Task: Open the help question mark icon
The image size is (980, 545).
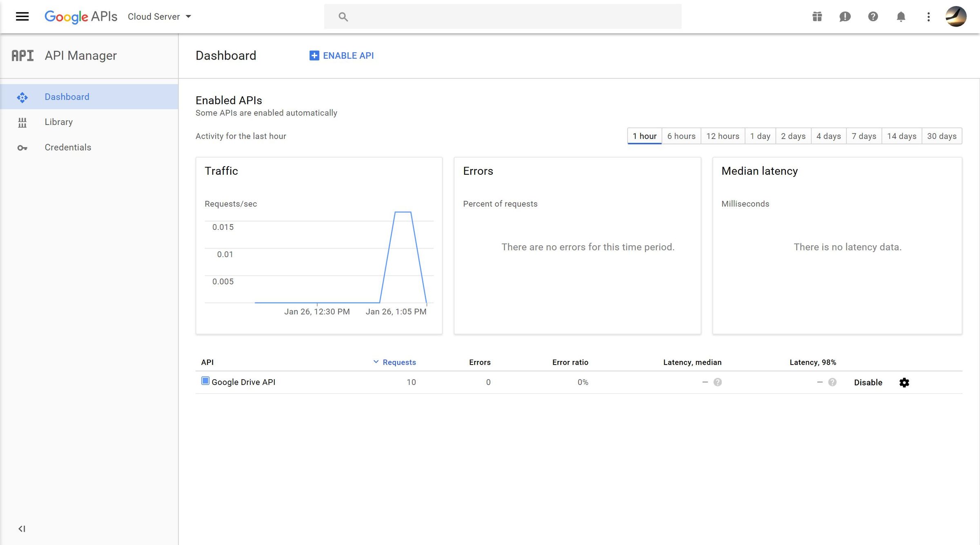Action: point(873,17)
